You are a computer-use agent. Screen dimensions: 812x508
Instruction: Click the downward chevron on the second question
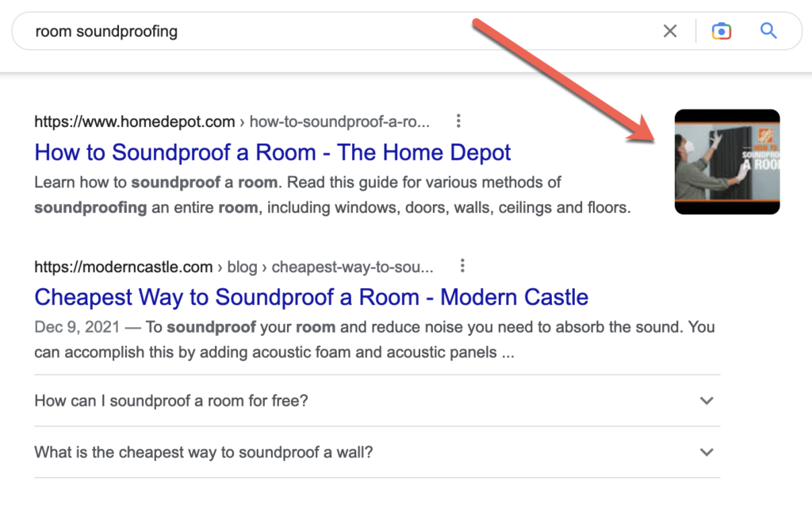[706, 452]
